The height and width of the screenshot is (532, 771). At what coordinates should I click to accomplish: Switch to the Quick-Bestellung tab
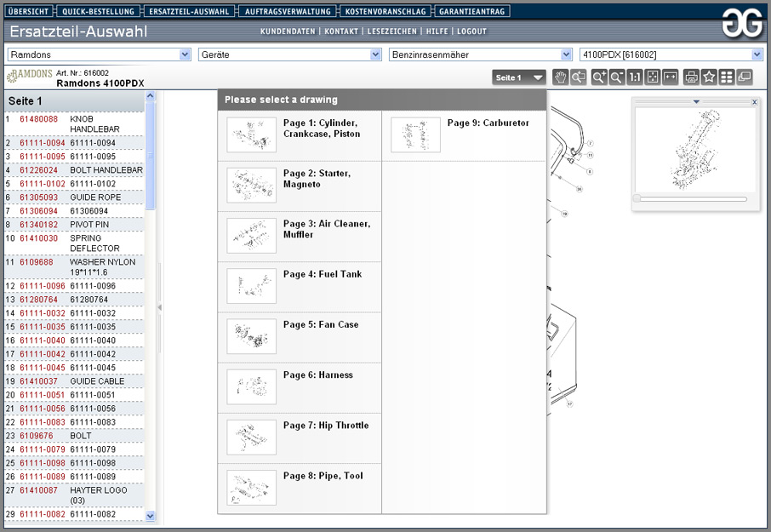(99, 12)
